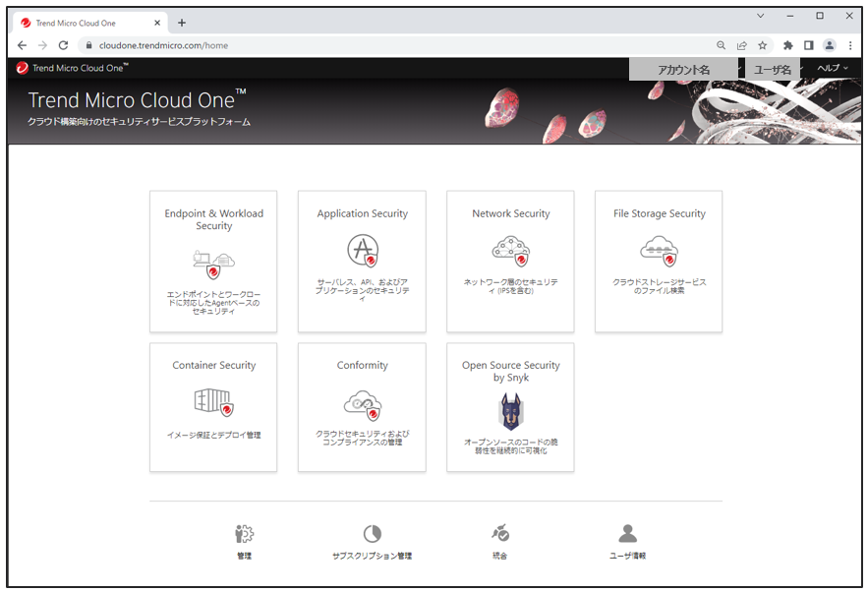Click the Trend Micro Cloud One header logo
Viewport: 868px width, 592px height.
(72, 68)
